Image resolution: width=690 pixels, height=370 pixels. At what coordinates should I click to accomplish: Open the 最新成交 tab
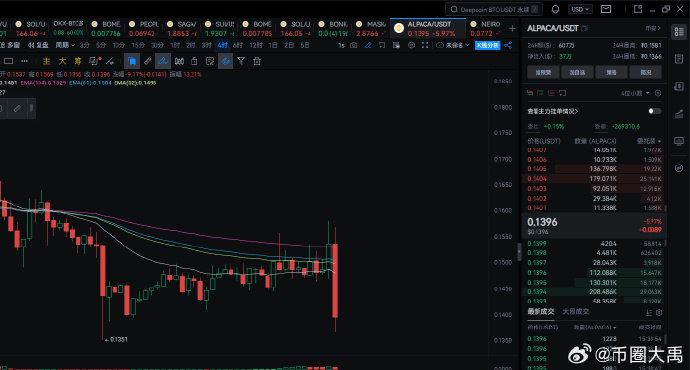pos(541,311)
